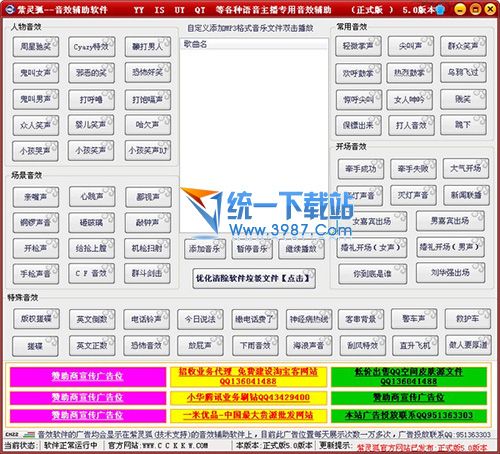Viewport: 500px width, 454px height.
Task: Open the 招收业务代理 yellow ad link
Action: pos(248,377)
